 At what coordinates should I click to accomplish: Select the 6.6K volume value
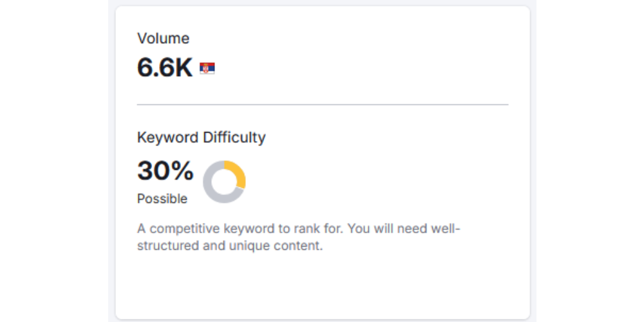tap(165, 68)
